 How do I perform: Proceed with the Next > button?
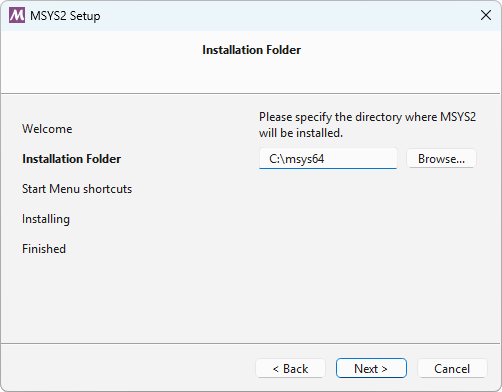(x=371, y=368)
